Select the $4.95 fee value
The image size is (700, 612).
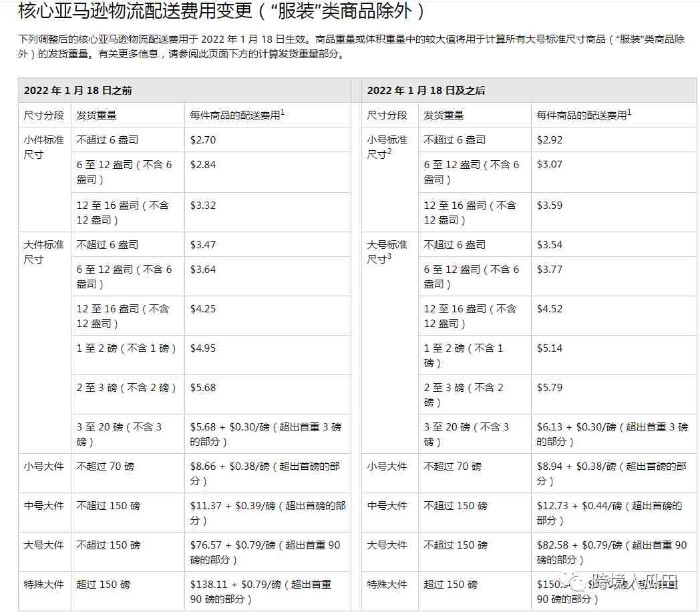(x=203, y=348)
